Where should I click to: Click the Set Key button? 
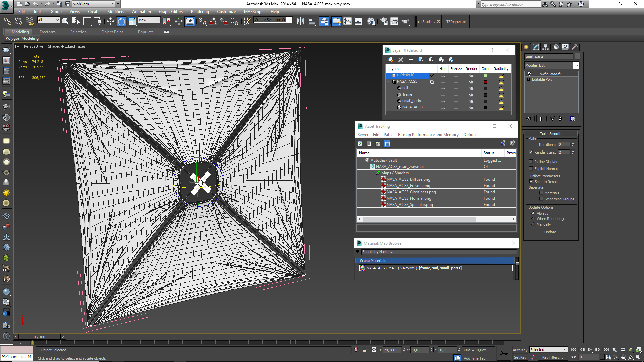pos(520,357)
